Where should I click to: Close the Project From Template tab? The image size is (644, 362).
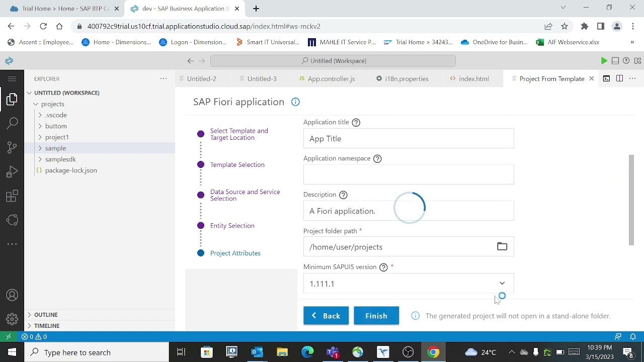point(592,78)
